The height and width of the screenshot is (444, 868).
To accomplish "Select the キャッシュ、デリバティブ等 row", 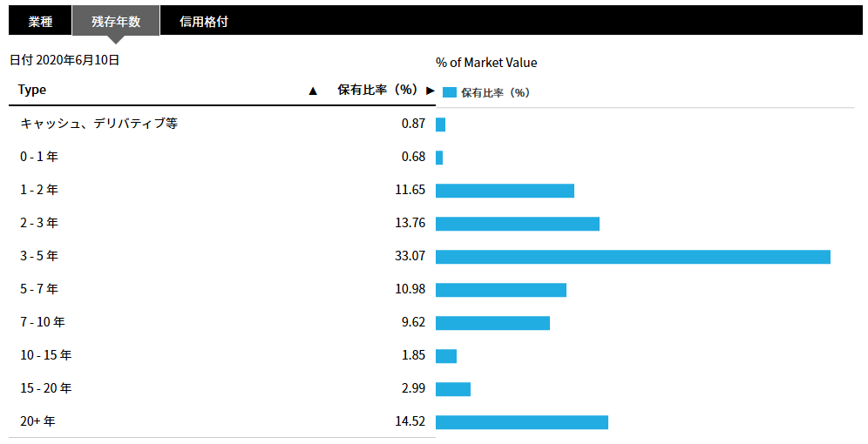I will click(x=222, y=124).
